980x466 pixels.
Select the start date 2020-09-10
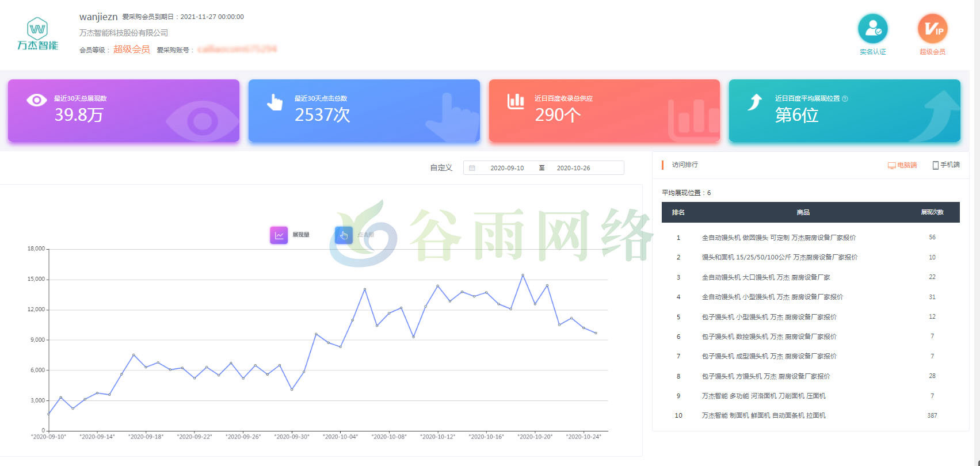(507, 168)
